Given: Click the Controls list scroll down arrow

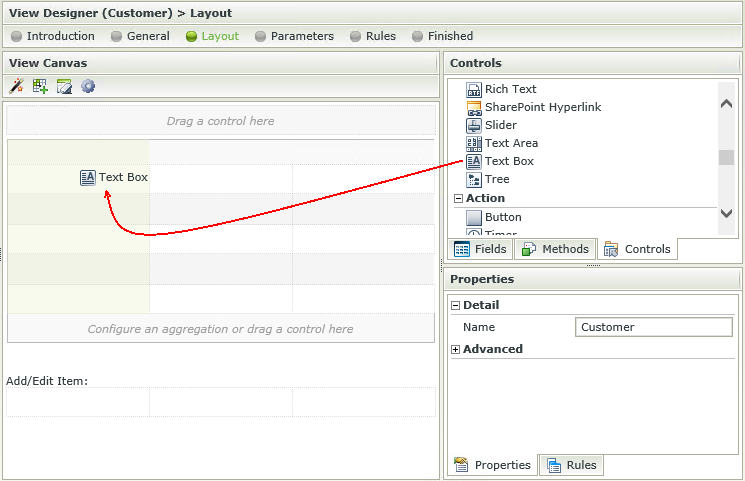Looking at the screenshot, I should 726,213.
